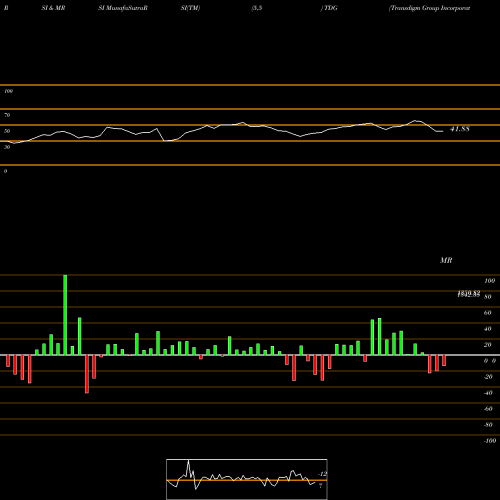500x500 pixels.
Task: Click the 60 label on MR axis
Action: (x=488, y=313)
